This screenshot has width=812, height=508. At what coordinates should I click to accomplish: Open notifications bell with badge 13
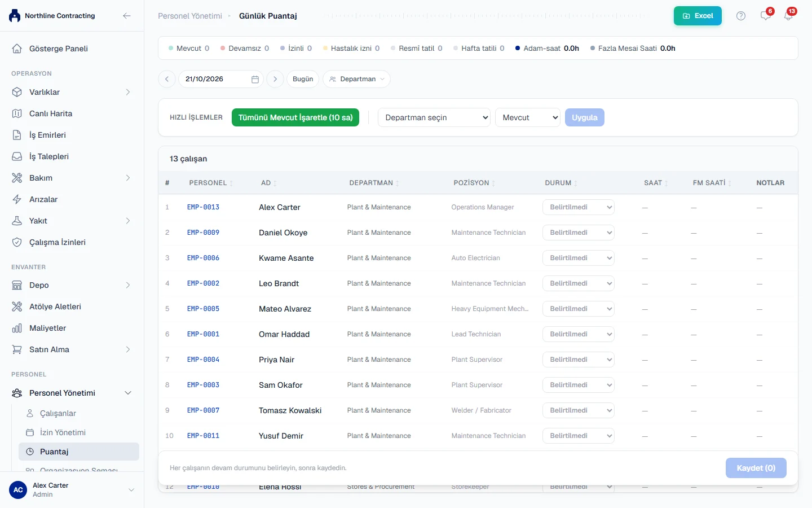coord(789,16)
